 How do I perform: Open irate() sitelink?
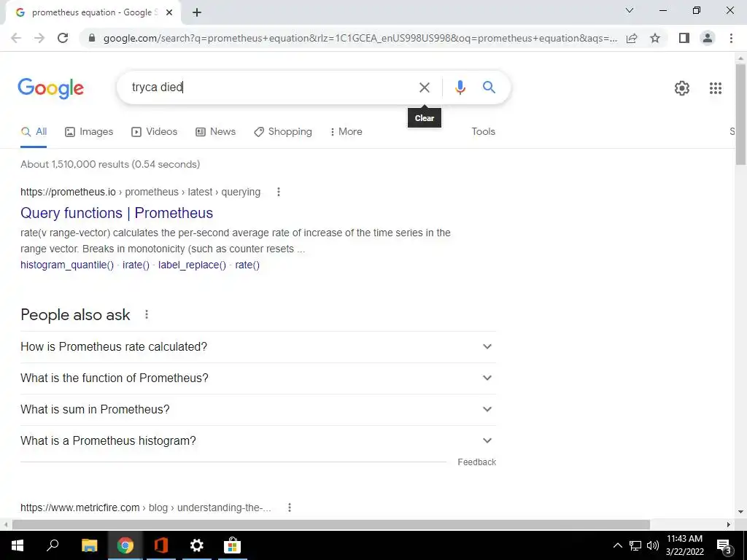click(x=136, y=265)
